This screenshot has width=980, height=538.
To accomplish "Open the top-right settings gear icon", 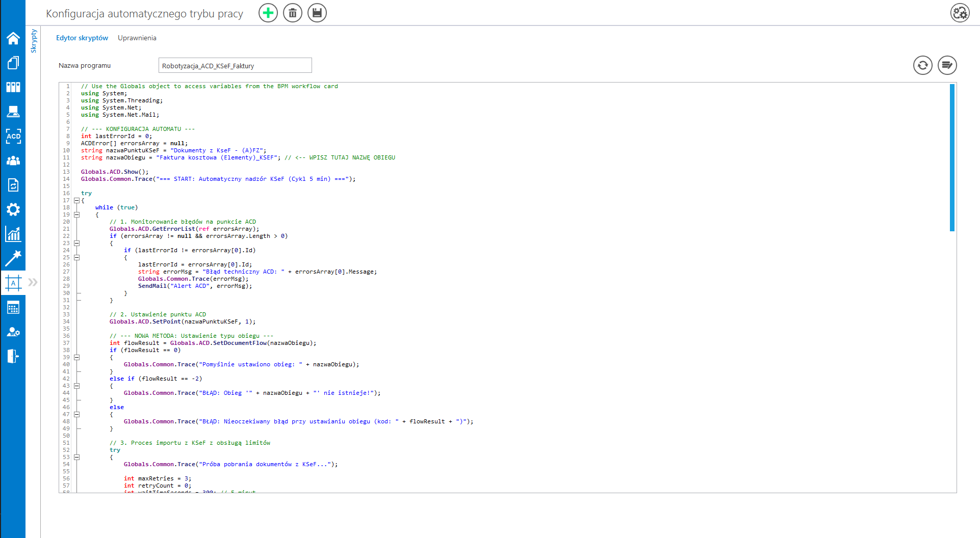I will click(x=960, y=13).
